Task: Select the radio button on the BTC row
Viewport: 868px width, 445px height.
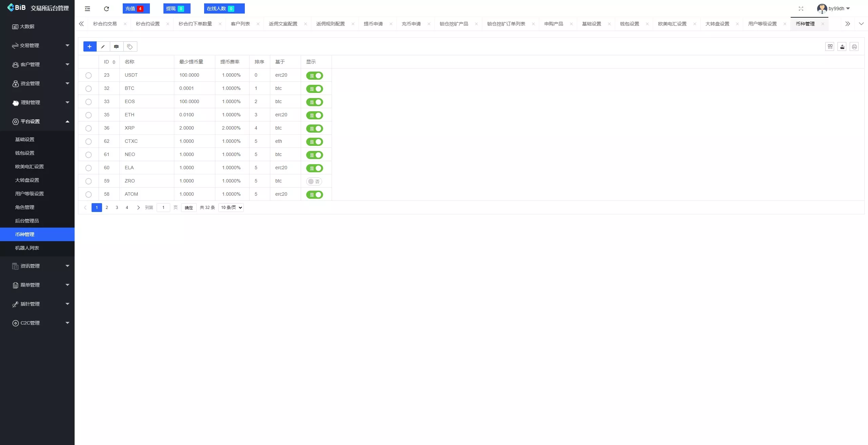Action: pyautogui.click(x=88, y=89)
